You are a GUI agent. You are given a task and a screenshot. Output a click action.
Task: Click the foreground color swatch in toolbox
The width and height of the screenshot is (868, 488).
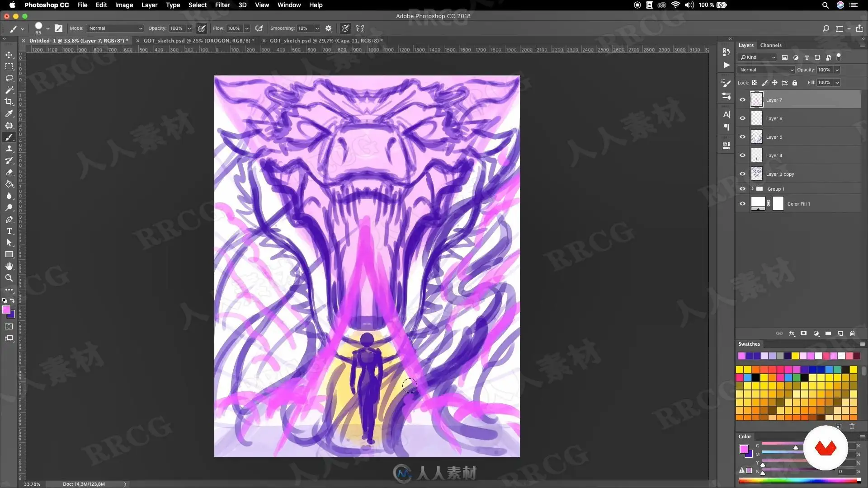[6, 310]
